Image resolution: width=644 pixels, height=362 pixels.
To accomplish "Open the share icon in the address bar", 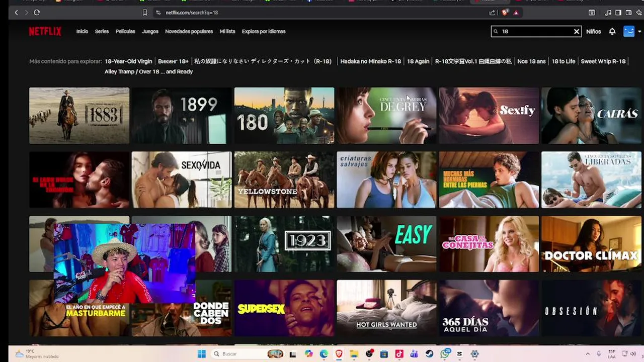I will pos(492,13).
